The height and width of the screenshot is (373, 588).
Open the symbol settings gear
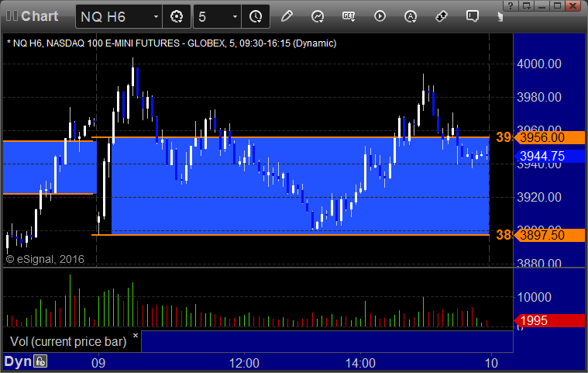[x=177, y=16]
